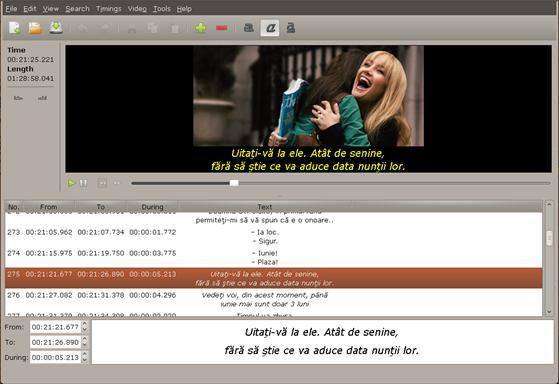The height and width of the screenshot is (384, 559).
Task: Open a subtitle file with the folder icon
Action: [35, 27]
